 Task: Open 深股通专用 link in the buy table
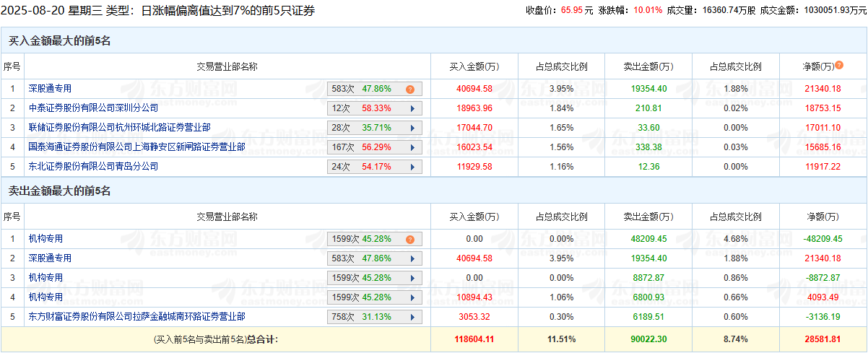[50, 89]
